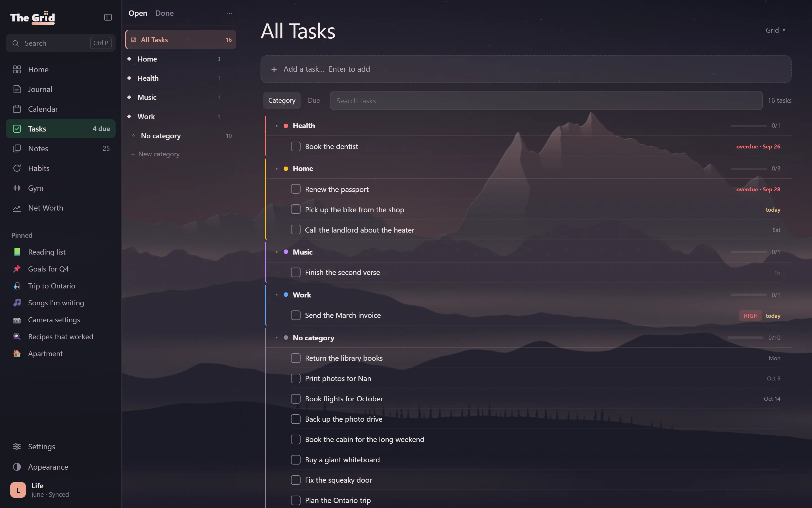Check off Return the library books
This screenshot has width=812, height=508.
tap(295, 358)
